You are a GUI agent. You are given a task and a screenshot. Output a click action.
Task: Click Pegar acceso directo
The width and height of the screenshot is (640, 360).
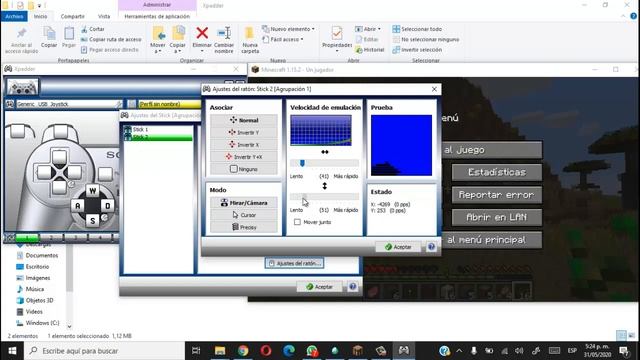(110, 50)
